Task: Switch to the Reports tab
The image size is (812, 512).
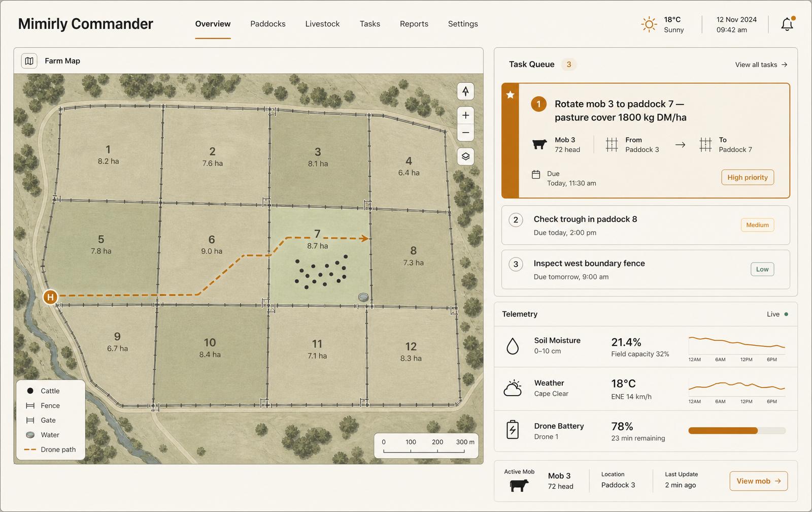Action: coord(414,24)
